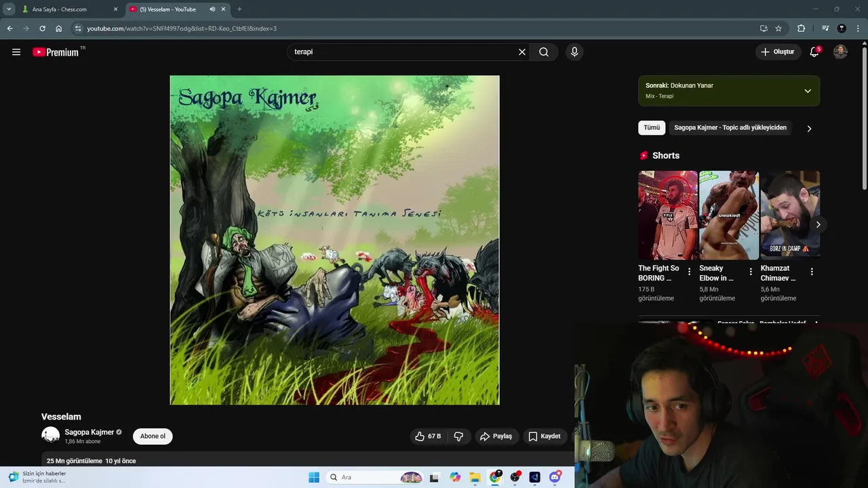Open the Chrome profile avatar
The width and height of the screenshot is (868, 488).
tap(842, 28)
